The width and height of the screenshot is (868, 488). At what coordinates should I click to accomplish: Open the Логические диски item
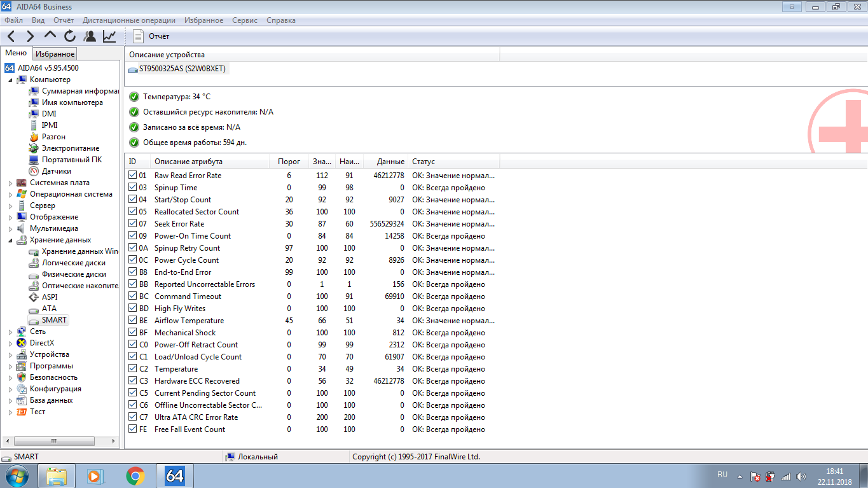pyautogui.click(x=73, y=263)
